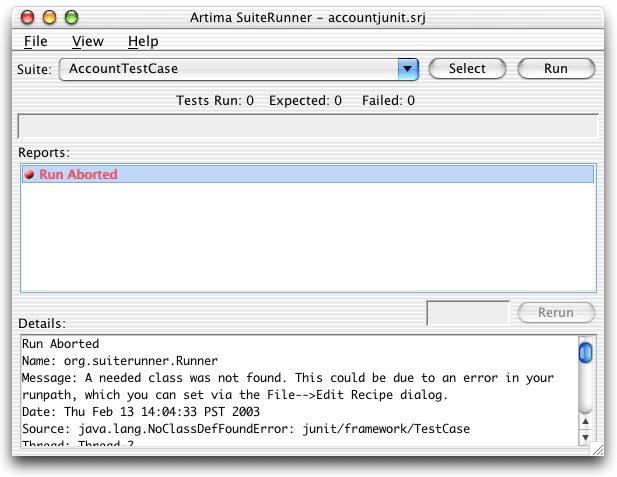The image size is (617, 477).
Task: Click the 'runpath, which you can set' line
Action: pos(235,395)
